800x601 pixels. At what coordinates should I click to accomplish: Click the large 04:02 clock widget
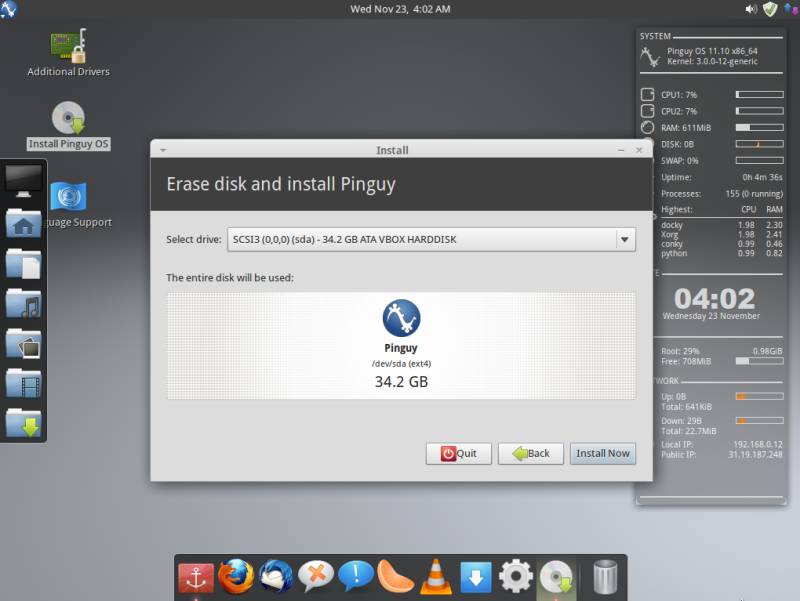[x=714, y=298]
